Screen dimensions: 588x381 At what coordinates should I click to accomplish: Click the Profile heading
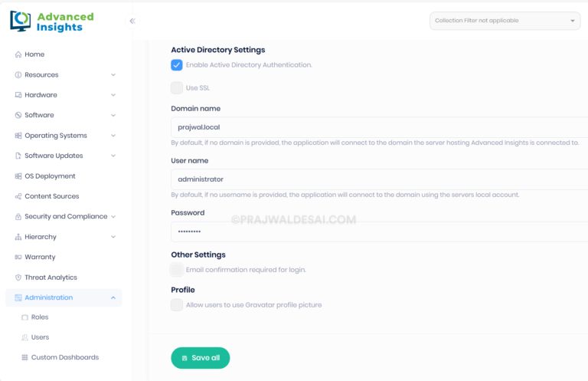[x=183, y=290]
